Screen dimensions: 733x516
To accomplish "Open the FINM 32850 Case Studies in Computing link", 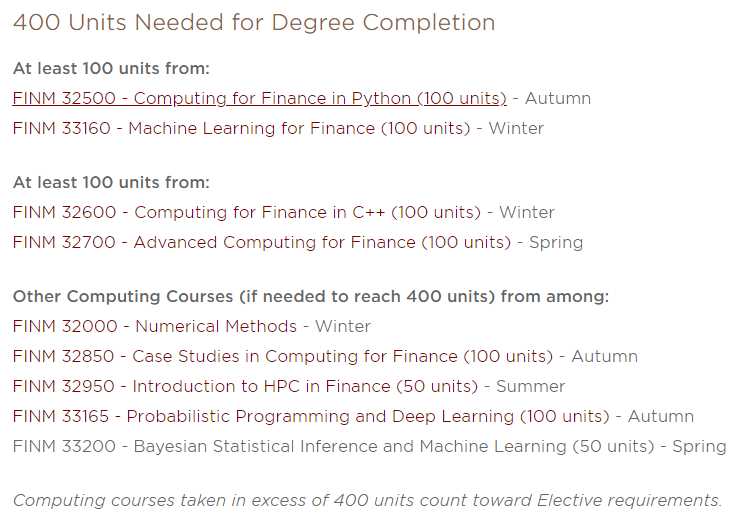I will (x=283, y=356).
